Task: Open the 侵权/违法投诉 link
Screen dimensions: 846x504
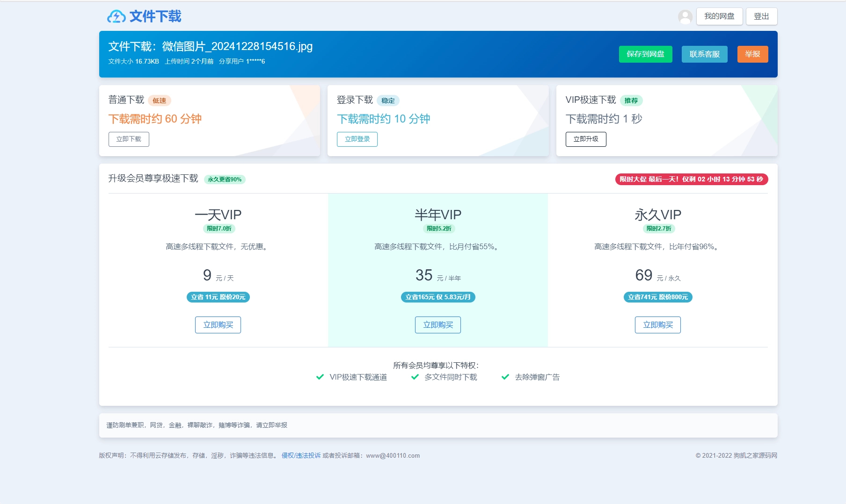Action: click(x=301, y=455)
